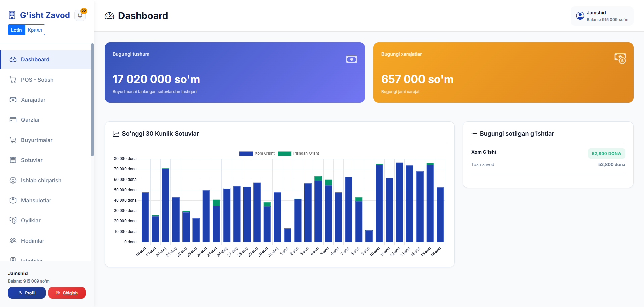Click the user avatar icon near Jamshid

[580, 16]
